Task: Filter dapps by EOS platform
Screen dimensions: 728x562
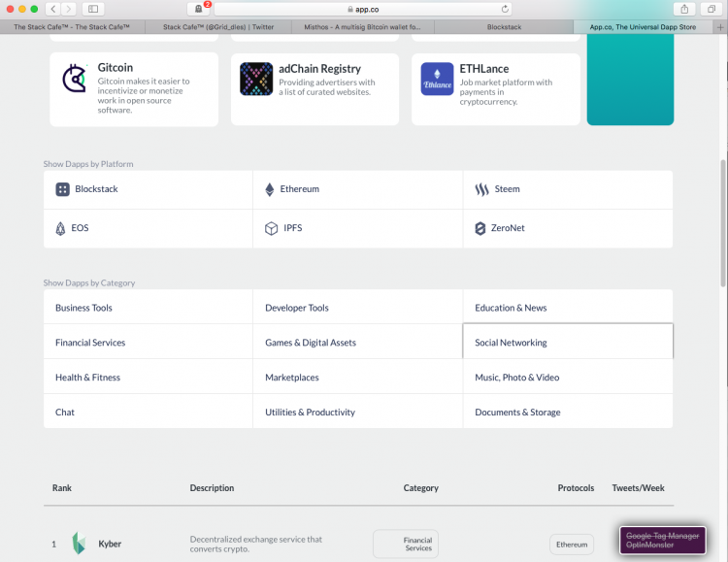Action: pyautogui.click(x=149, y=228)
